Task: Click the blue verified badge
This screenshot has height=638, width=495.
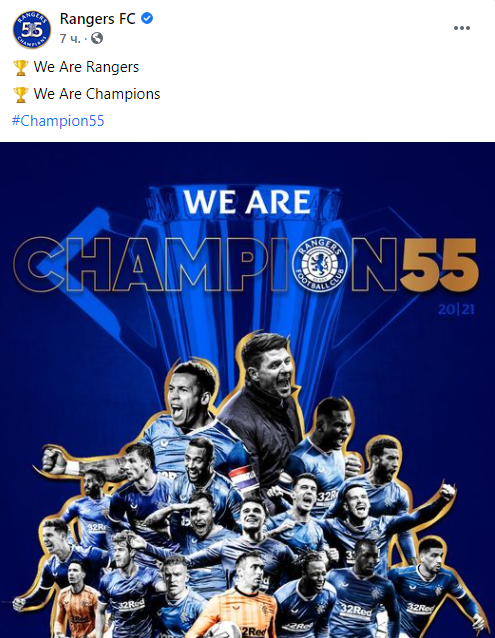Action: (147, 18)
